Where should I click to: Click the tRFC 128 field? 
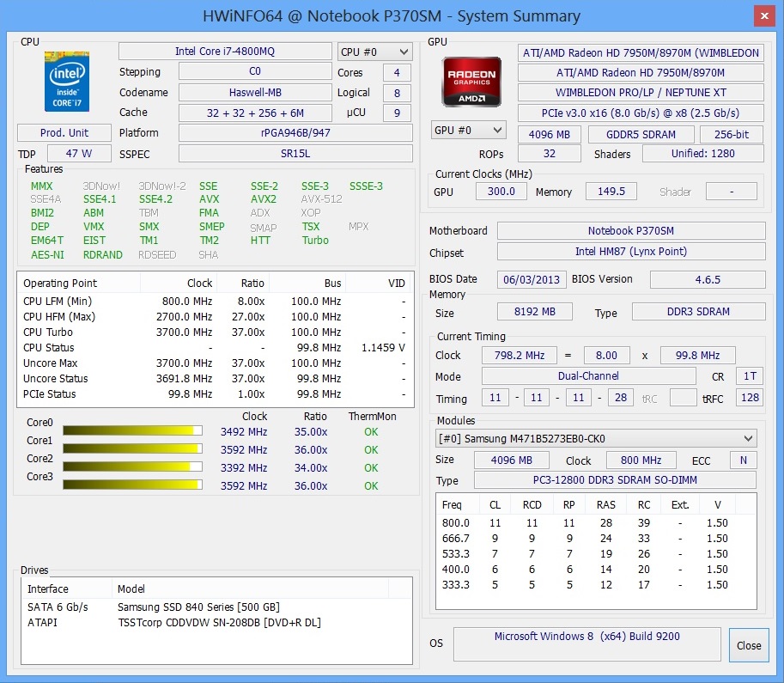pos(750,398)
